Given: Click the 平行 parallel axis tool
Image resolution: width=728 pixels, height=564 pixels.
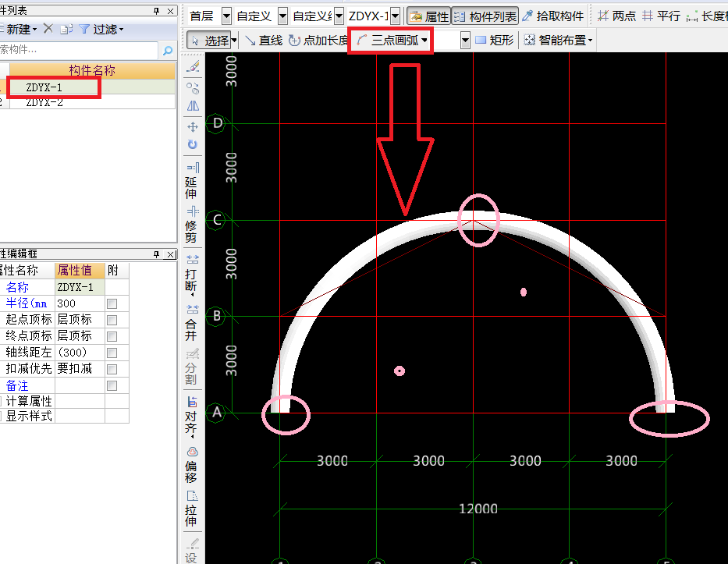Looking at the screenshot, I should [x=661, y=16].
